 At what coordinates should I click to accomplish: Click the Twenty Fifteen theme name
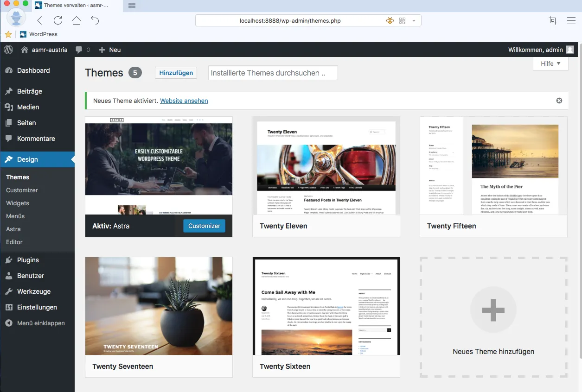[451, 226]
